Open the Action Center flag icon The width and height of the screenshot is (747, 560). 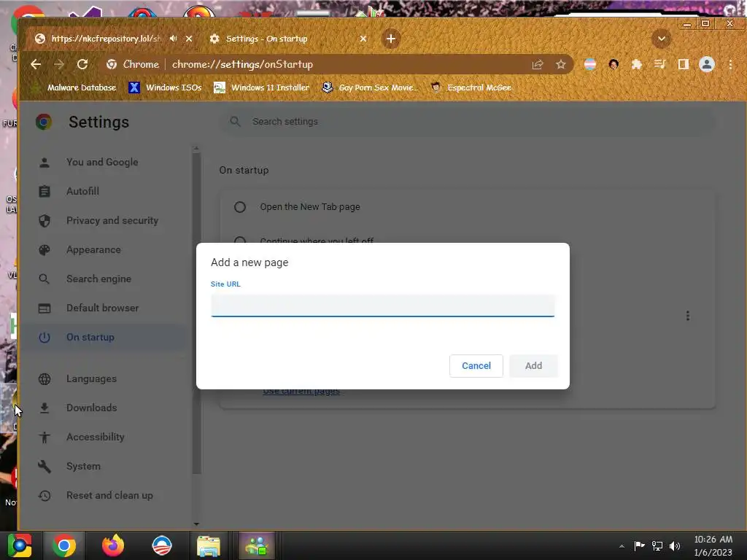639,545
